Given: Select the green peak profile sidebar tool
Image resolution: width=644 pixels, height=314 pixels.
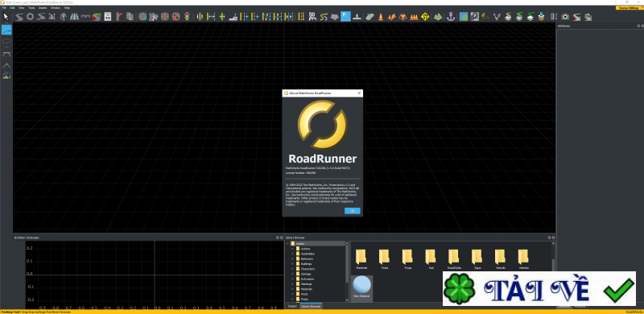Looking at the screenshot, I should (x=6, y=65).
